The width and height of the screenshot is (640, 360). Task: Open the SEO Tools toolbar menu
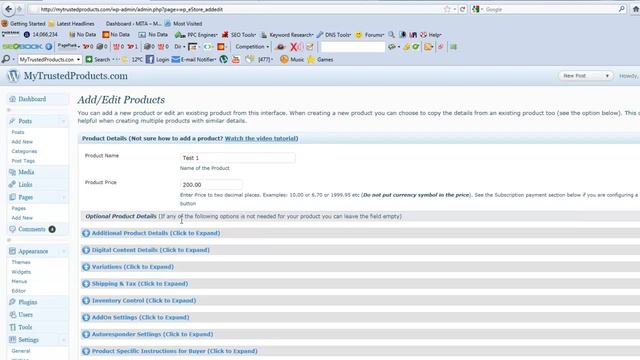coord(239,35)
